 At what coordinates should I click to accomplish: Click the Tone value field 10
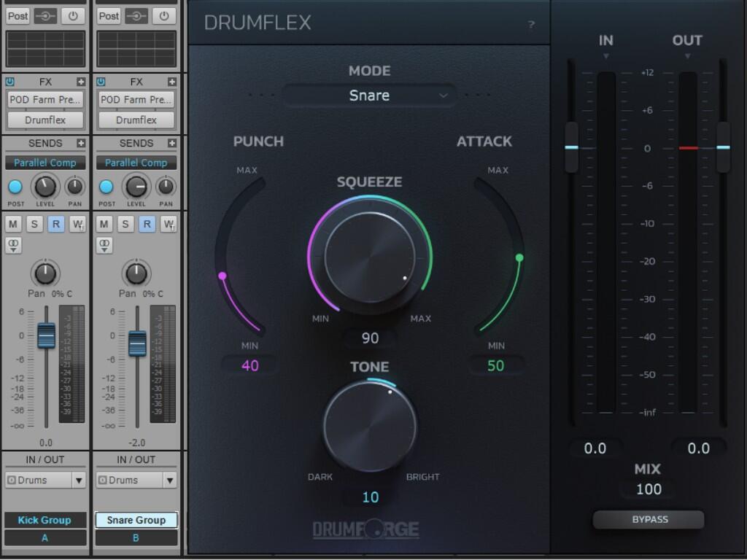click(x=370, y=497)
